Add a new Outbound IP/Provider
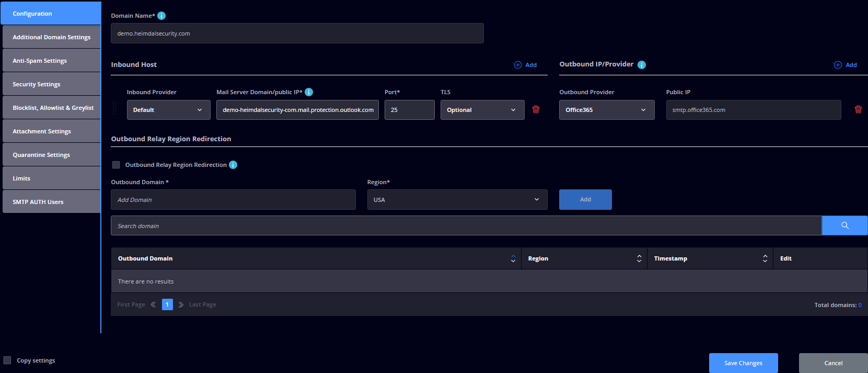 pos(845,65)
